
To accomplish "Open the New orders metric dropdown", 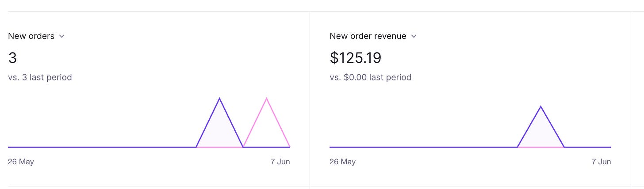I will tap(36, 36).
